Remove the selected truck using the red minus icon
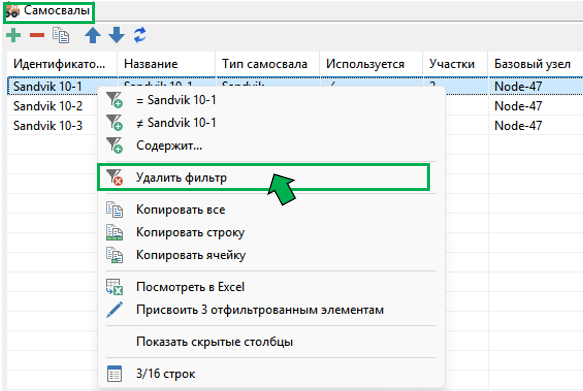The height and width of the screenshot is (391, 583). 37,35
